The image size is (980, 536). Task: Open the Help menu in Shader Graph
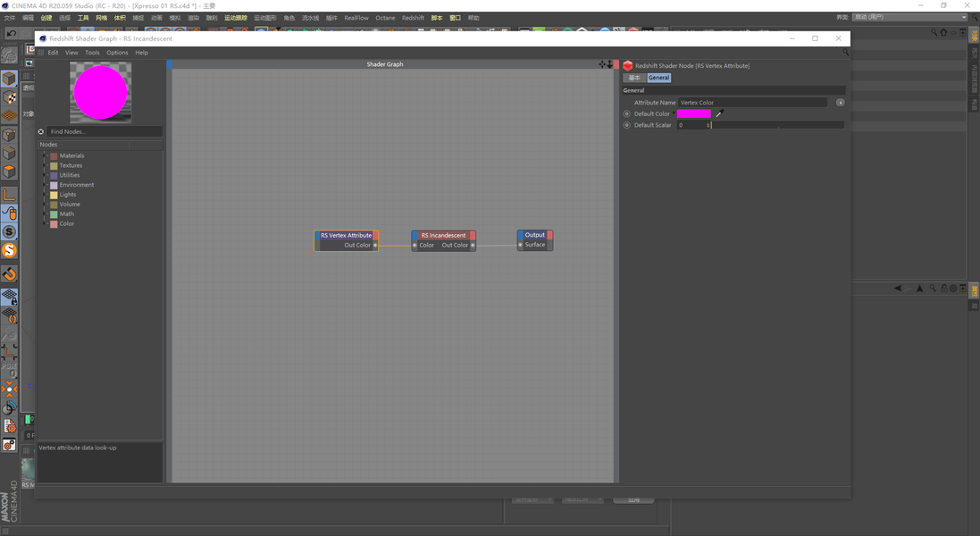[x=142, y=53]
